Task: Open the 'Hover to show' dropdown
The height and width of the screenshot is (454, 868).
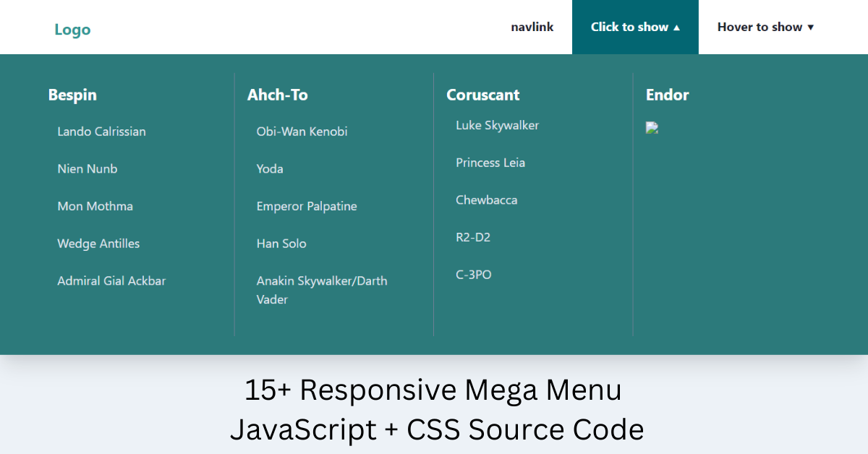Action: click(x=765, y=27)
